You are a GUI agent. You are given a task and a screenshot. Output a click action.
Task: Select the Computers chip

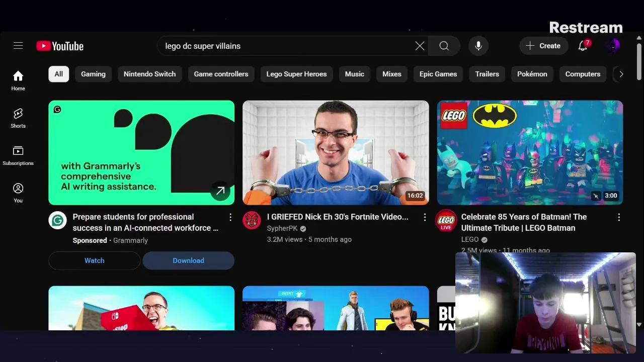click(x=583, y=74)
